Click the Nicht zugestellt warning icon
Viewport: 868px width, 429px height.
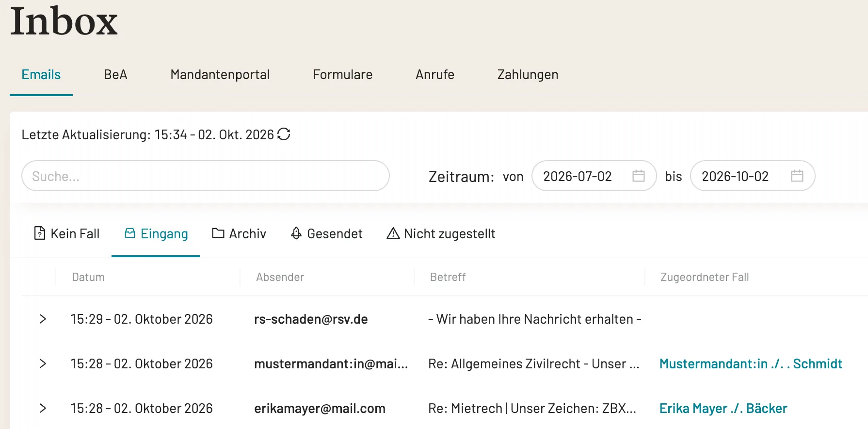pyautogui.click(x=393, y=233)
